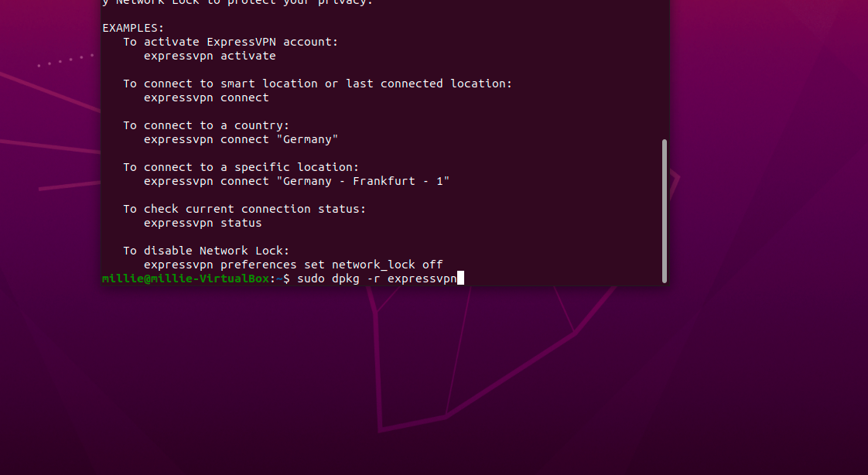This screenshot has height=475, width=868.
Task: Click the terminal cursor block after expressvpn
Action: (x=460, y=278)
